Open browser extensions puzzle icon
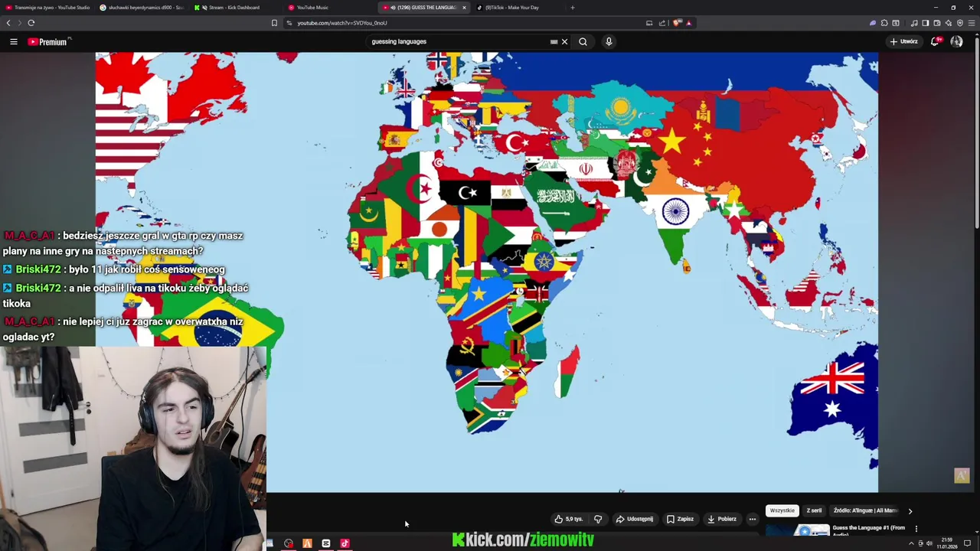 [x=884, y=23]
